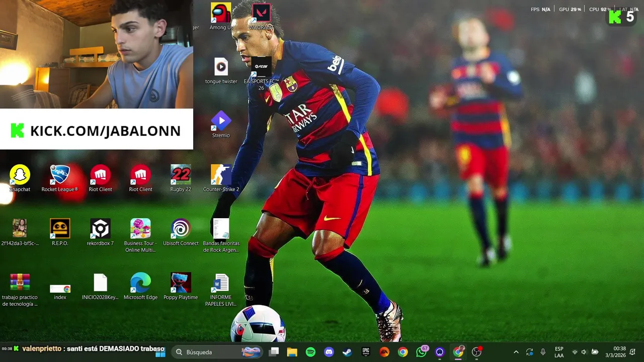Screen dimensions: 644x362
Task: Launch the Rocket League shortcut
Action: tap(60, 178)
